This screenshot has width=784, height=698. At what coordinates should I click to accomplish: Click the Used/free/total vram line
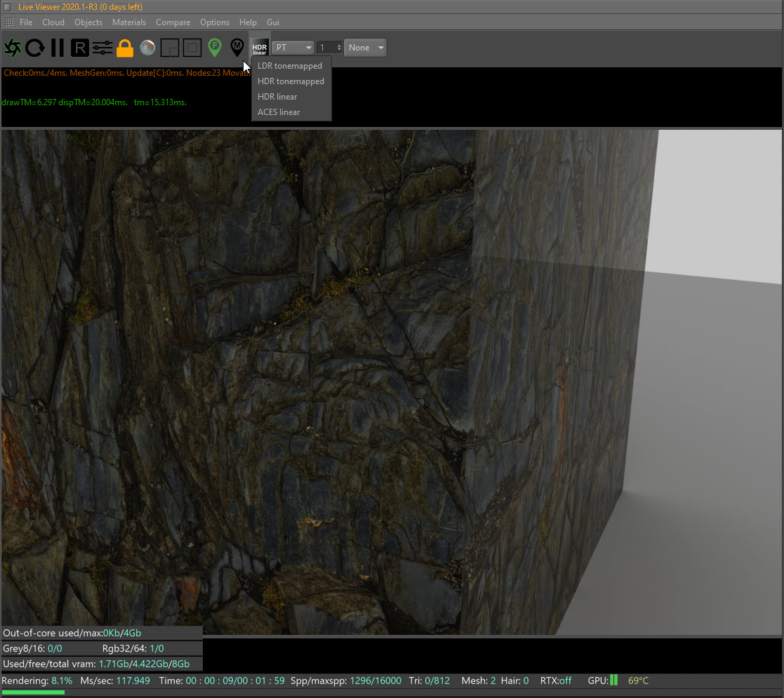click(96, 664)
